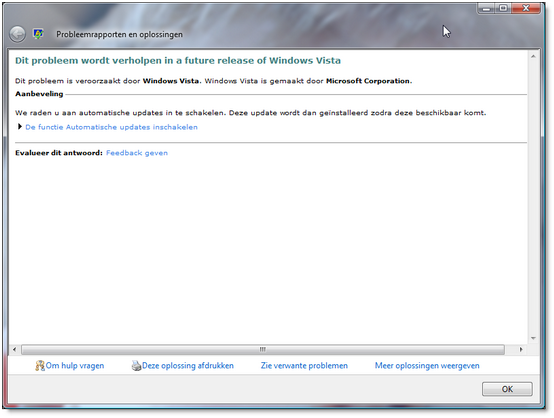The height and width of the screenshot is (418, 554).
Task: Click the vertical scrollbar up arrow
Action: (533, 57)
